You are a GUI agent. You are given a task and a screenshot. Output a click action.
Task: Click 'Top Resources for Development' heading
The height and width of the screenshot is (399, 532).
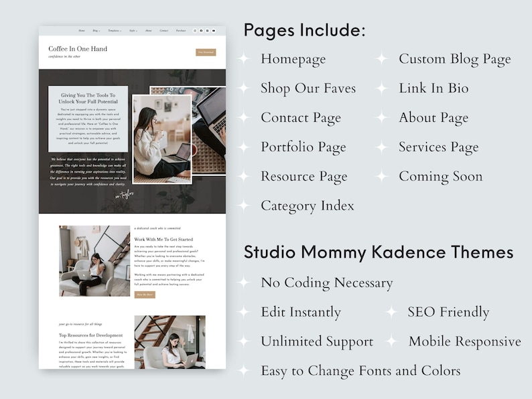[91, 335]
